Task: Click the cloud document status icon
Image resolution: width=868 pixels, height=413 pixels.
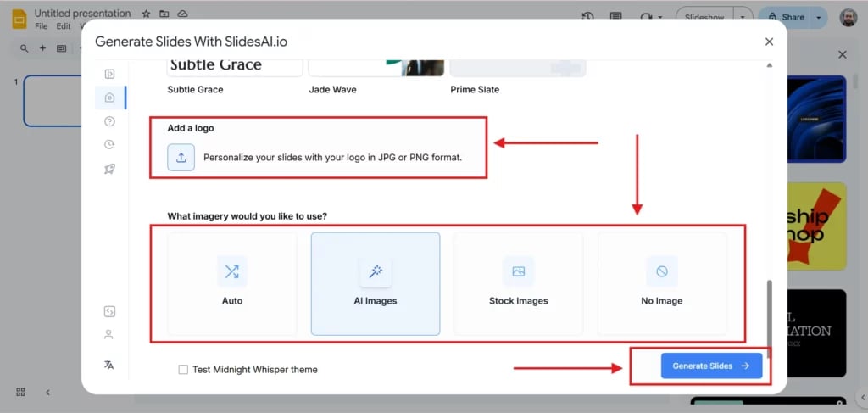Action: pos(183,14)
